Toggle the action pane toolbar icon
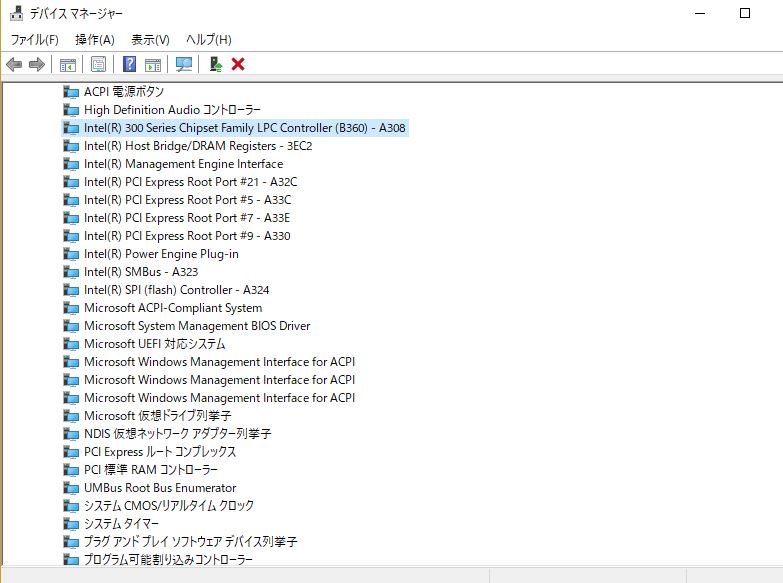 click(153, 64)
